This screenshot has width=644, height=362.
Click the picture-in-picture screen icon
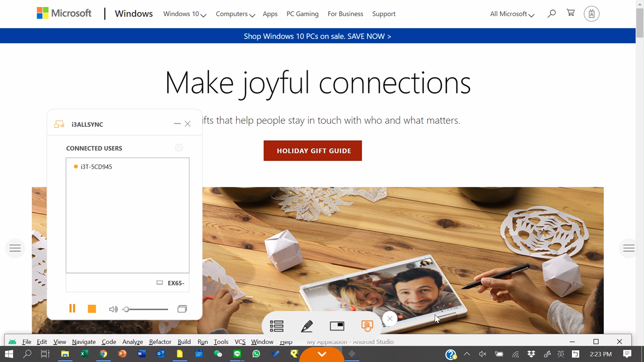click(x=337, y=326)
